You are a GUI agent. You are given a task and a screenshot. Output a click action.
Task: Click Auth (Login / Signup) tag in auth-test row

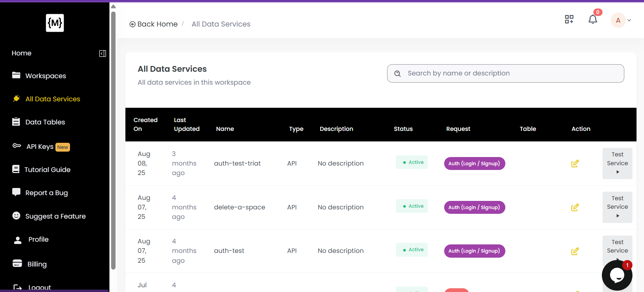tap(474, 251)
